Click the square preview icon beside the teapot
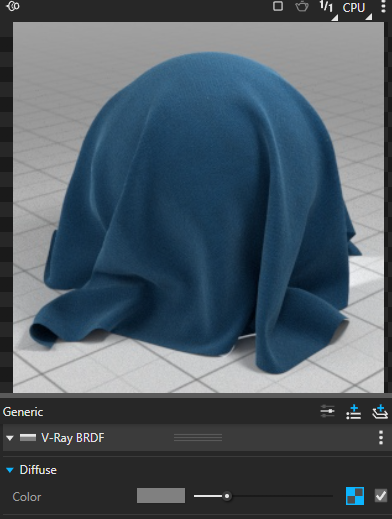The width and height of the screenshot is (392, 519). click(x=278, y=6)
